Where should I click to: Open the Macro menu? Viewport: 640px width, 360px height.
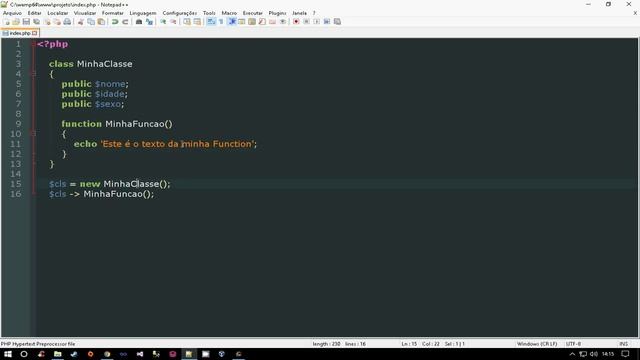(229, 13)
